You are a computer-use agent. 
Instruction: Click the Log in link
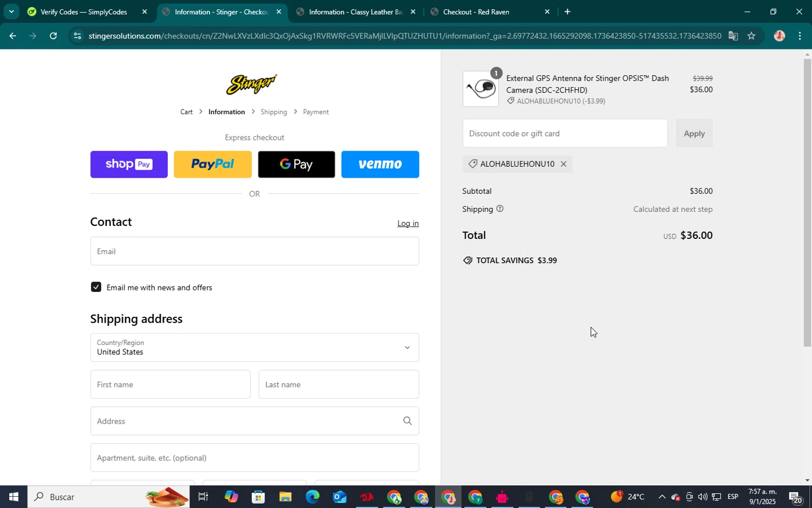[x=408, y=223]
